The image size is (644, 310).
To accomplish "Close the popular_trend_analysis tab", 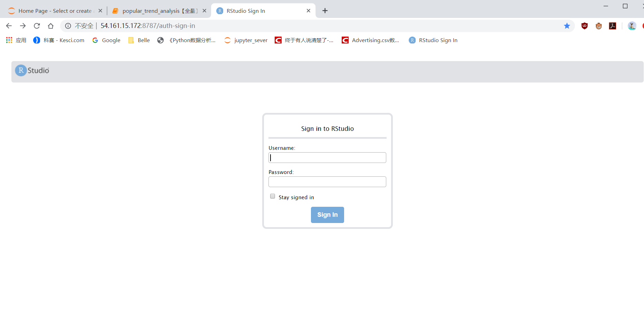I will tap(205, 11).
